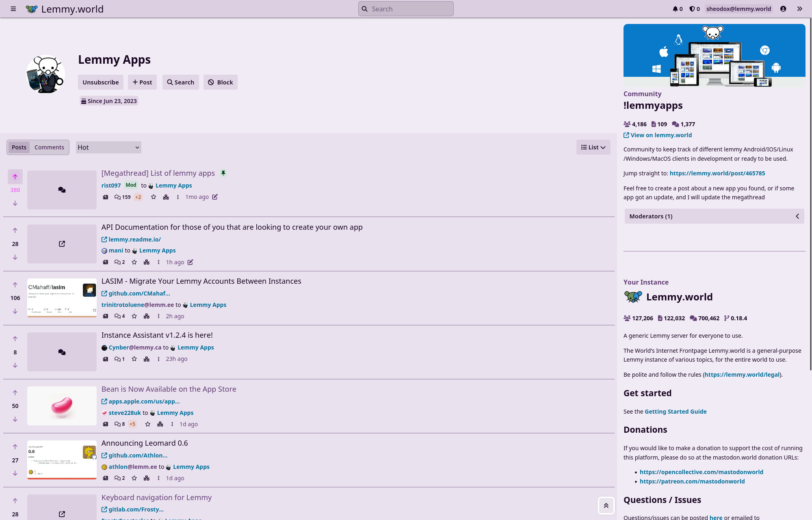Screen dimensions: 812x520
Task: Click the community banner image in sidebar
Action: [x=714, y=56]
